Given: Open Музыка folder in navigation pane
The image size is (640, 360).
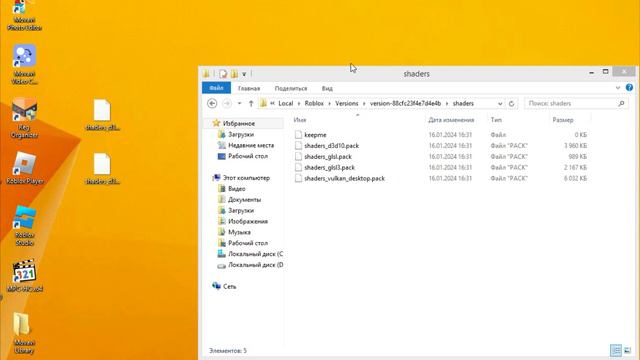Looking at the screenshot, I should pos(239,232).
